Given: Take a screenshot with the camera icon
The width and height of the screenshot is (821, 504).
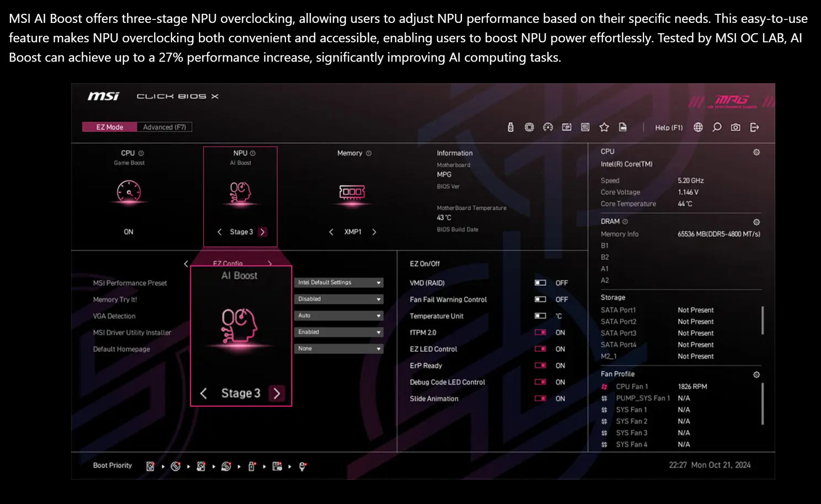Looking at the screenshot, I should point(736,127).
